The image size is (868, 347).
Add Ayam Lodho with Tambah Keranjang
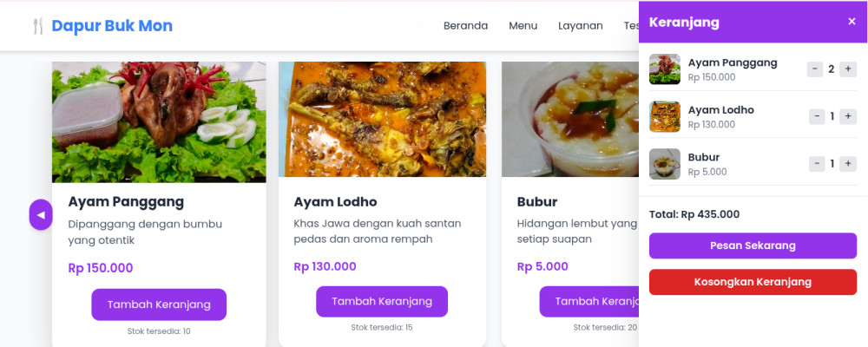coord(382,301)
